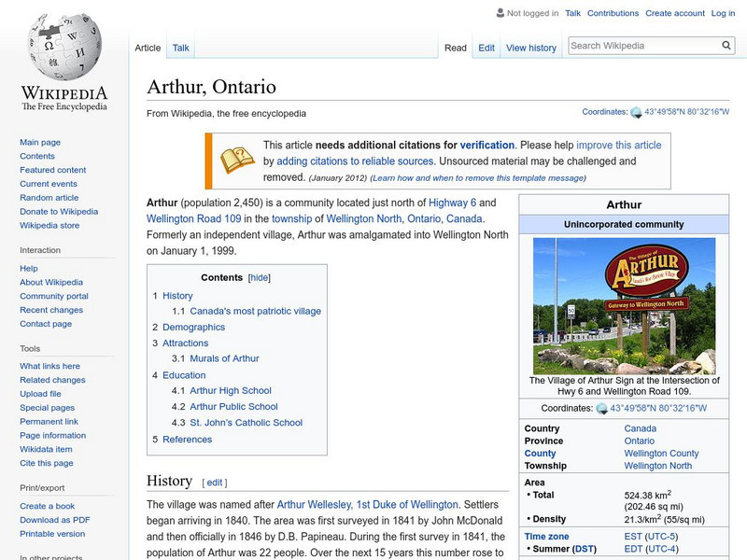Select the Read tab
The width and height of the screenshot is (747, 560).
tap(455, 47)
